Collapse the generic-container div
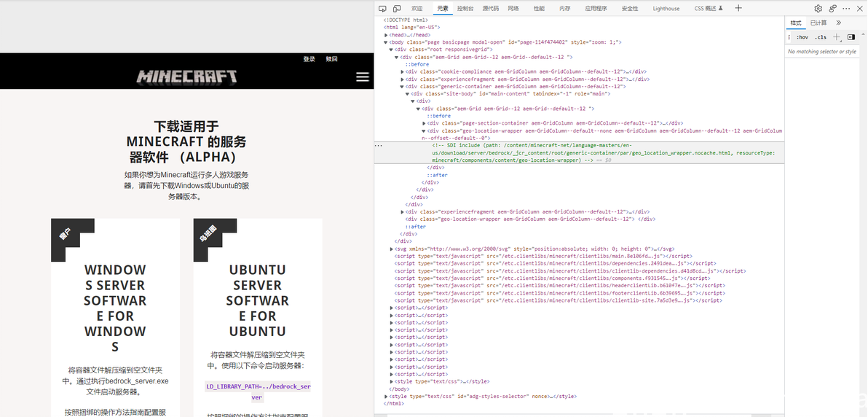 click(403, 87)
